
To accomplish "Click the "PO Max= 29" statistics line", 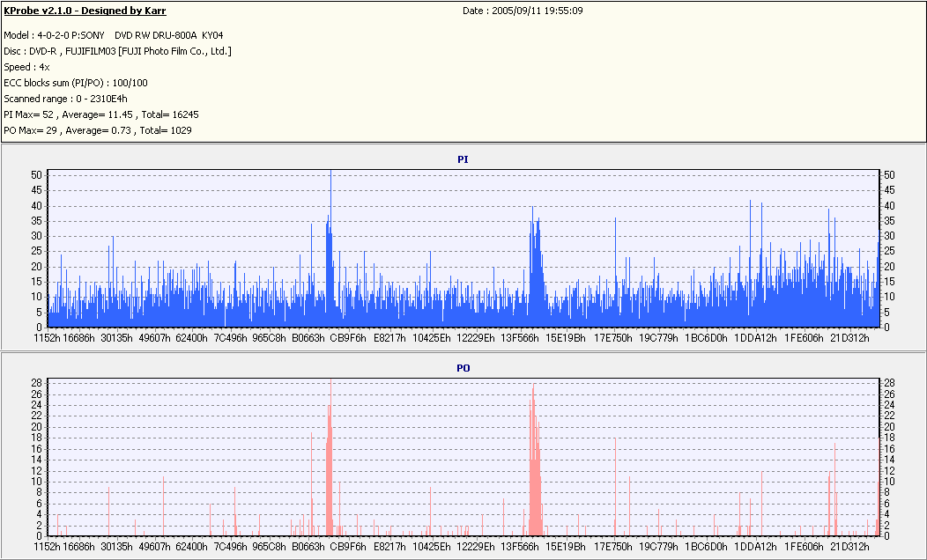I will point(98,130).
